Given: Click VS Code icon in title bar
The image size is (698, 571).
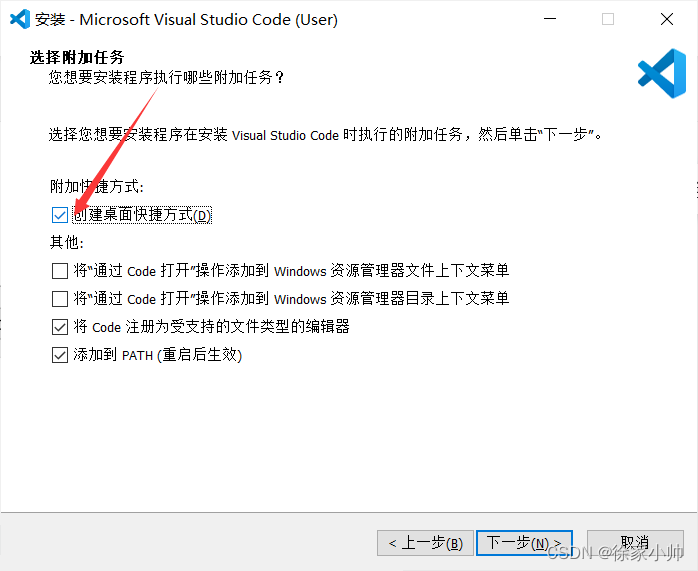Looking at the screenshot, I should click(x=20, y=19).
